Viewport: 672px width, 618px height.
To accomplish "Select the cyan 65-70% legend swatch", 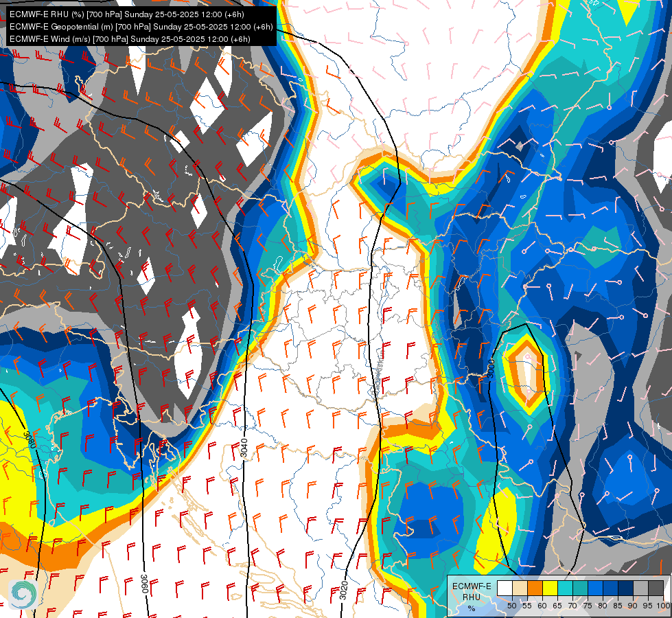I will tap(564, 588).
